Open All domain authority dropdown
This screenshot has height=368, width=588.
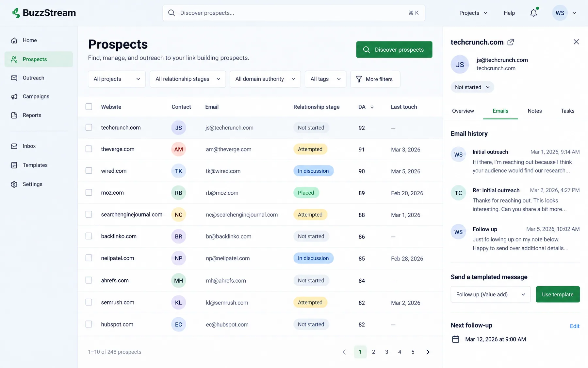click(x=265, y=79)
